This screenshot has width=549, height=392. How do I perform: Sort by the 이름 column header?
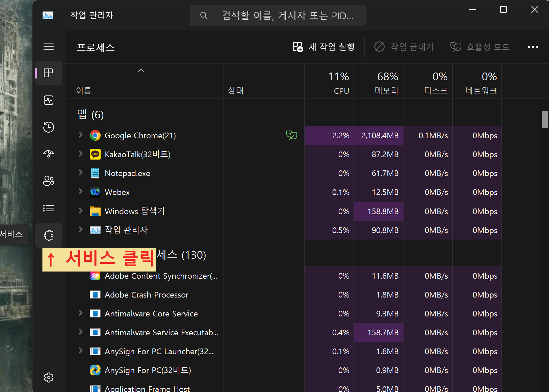click(x=144, y=82)
